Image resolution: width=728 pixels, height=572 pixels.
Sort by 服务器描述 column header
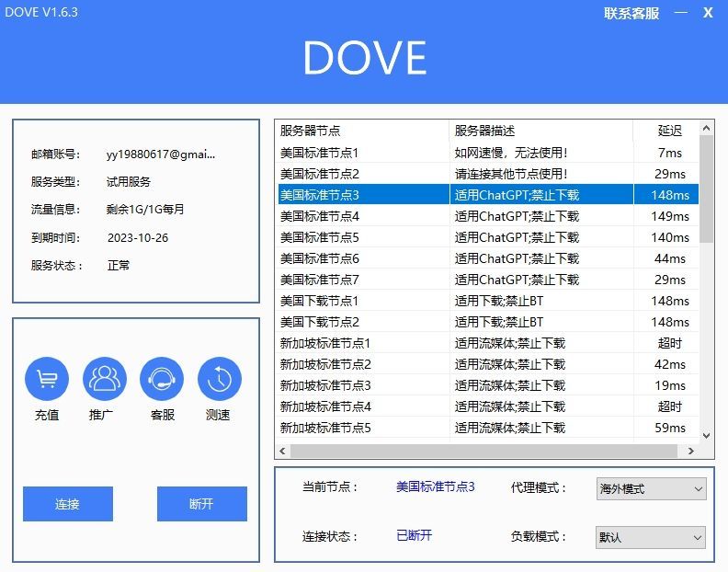point(540,131)
